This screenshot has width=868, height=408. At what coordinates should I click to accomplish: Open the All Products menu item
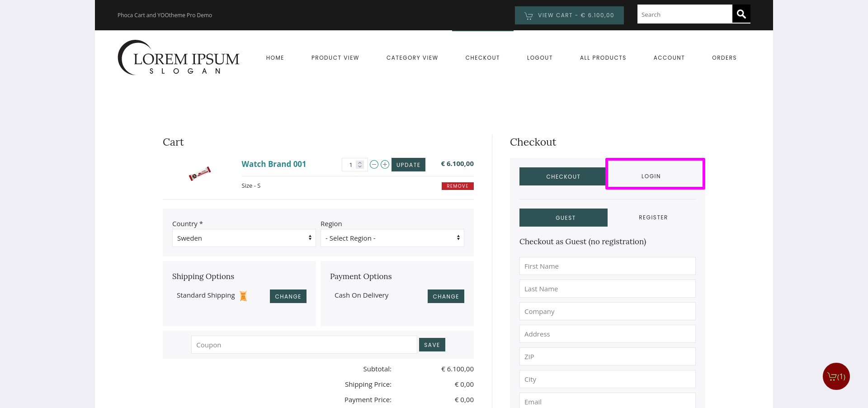(603, 58)
